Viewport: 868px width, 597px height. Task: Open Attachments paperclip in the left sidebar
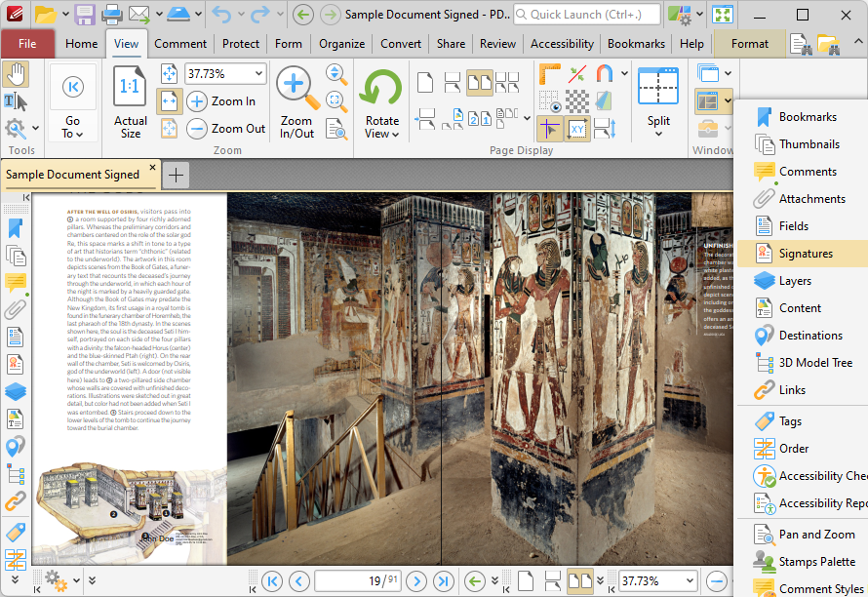[x=16, y=310]
